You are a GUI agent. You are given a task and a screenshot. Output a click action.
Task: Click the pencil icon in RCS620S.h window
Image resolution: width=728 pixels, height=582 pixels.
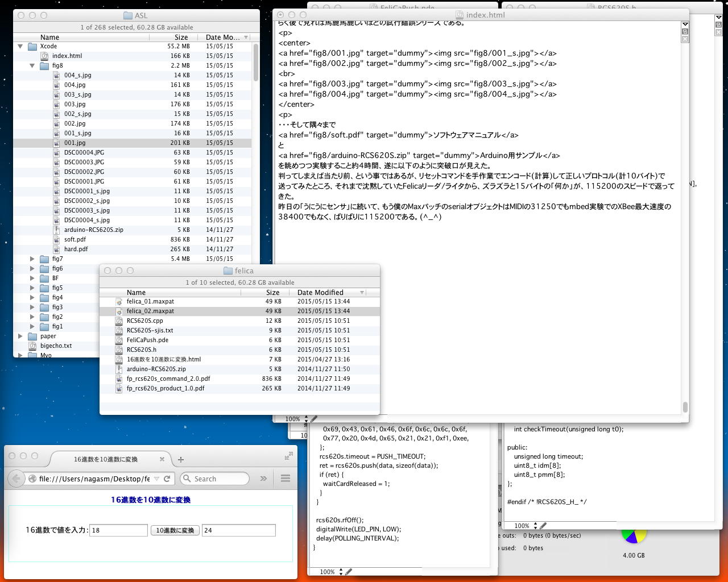point(543,526)
